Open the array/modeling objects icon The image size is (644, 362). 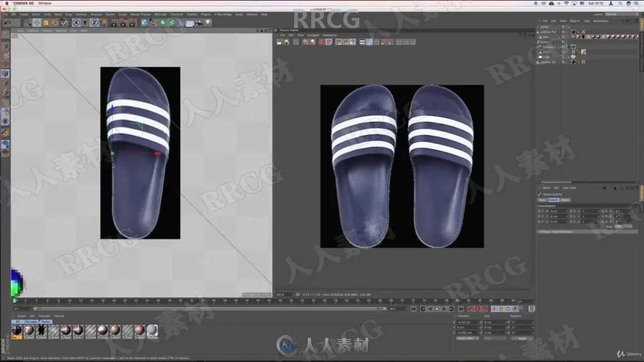point(172,23)
